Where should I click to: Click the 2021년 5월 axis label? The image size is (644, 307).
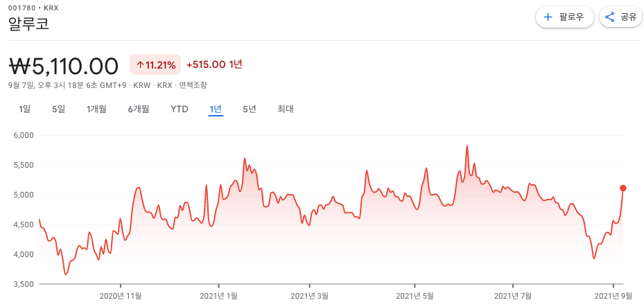coord(415,295)
